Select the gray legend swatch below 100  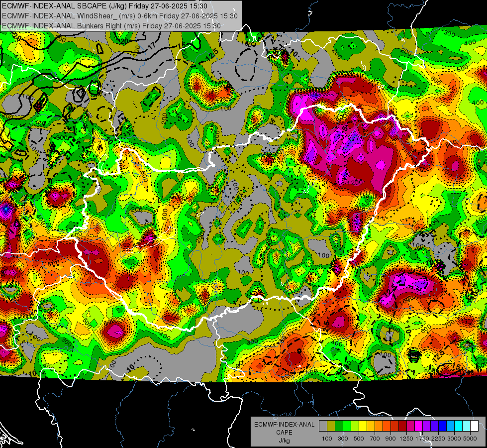(x=323, y=426)
